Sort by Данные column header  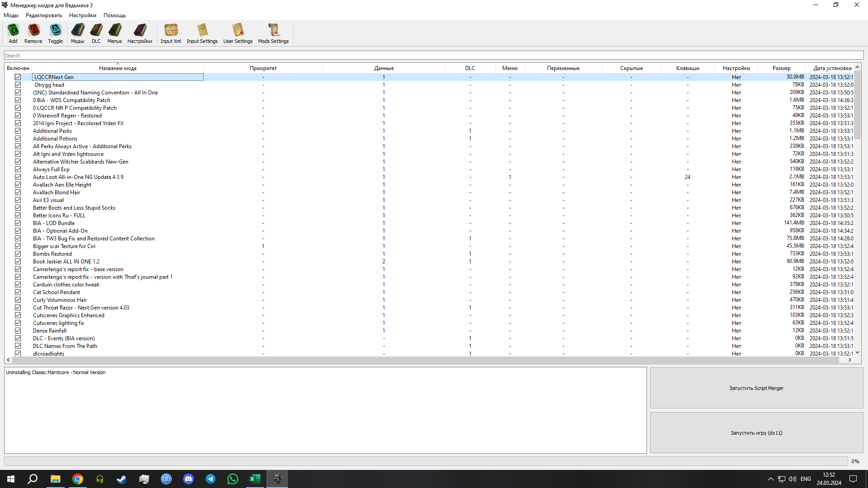[384, 68]
